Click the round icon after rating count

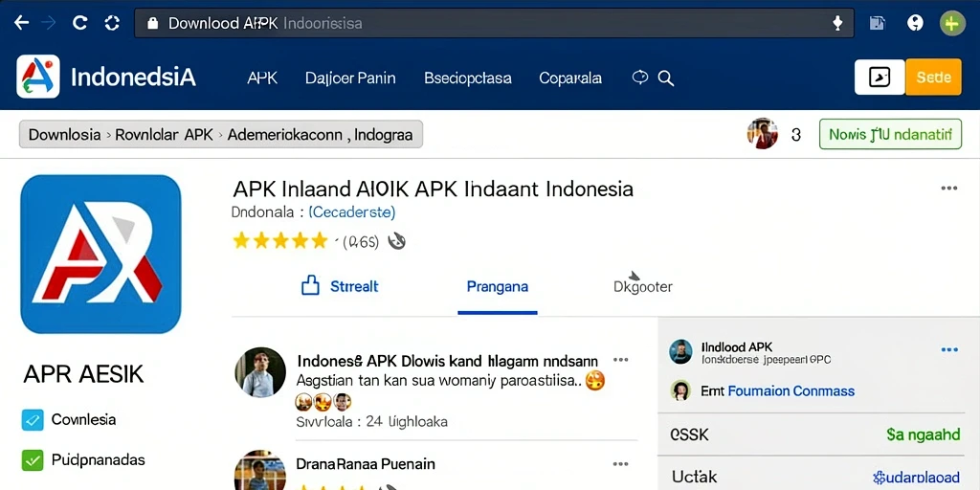[x=397, y=240]
